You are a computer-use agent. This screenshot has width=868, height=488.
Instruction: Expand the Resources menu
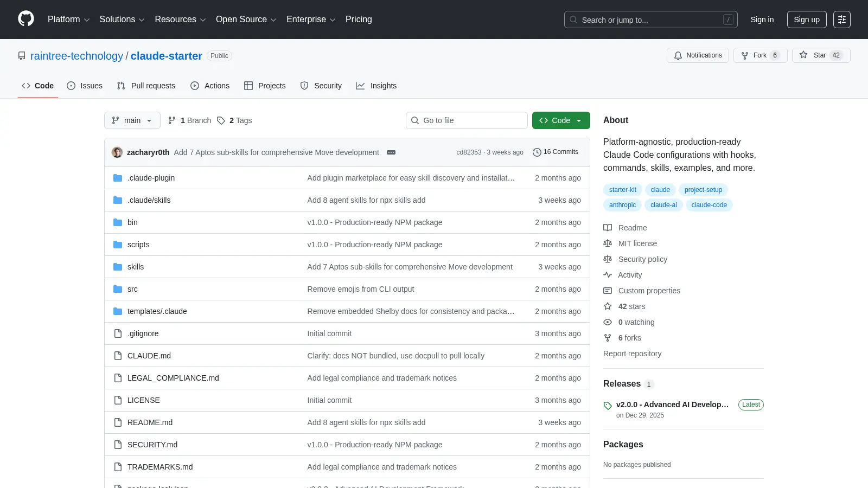pyautogui.click(x=180, y=20)
